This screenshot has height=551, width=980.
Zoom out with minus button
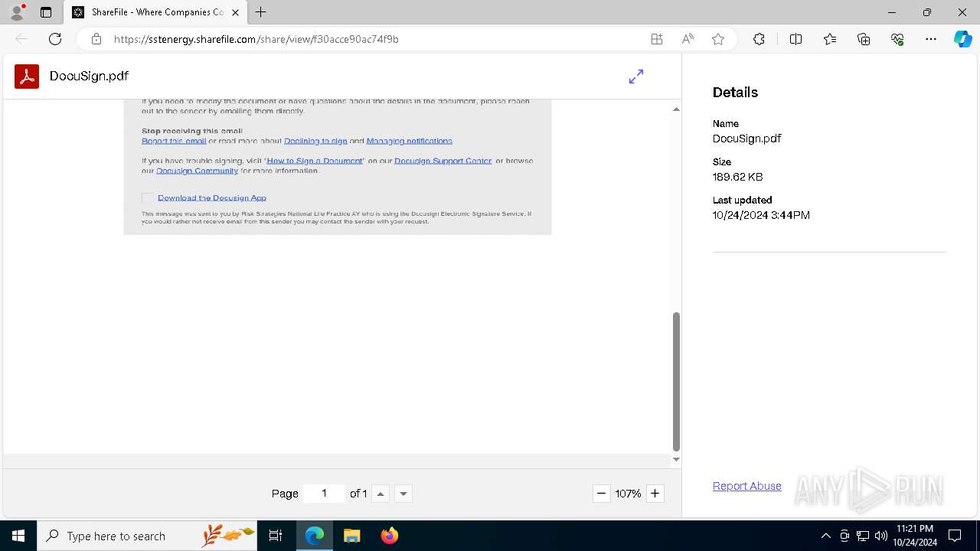pyautogui.click(x=602, y=494)
